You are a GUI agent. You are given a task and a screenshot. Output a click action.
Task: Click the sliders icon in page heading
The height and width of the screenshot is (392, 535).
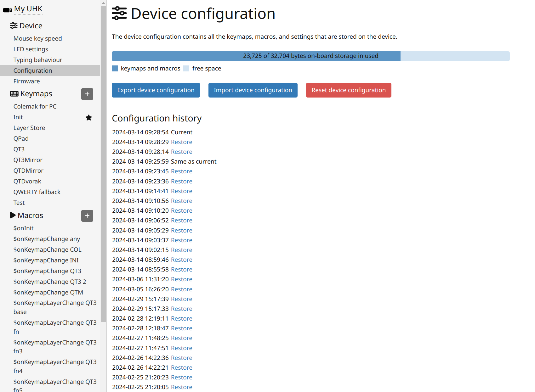tap(119, 14)
